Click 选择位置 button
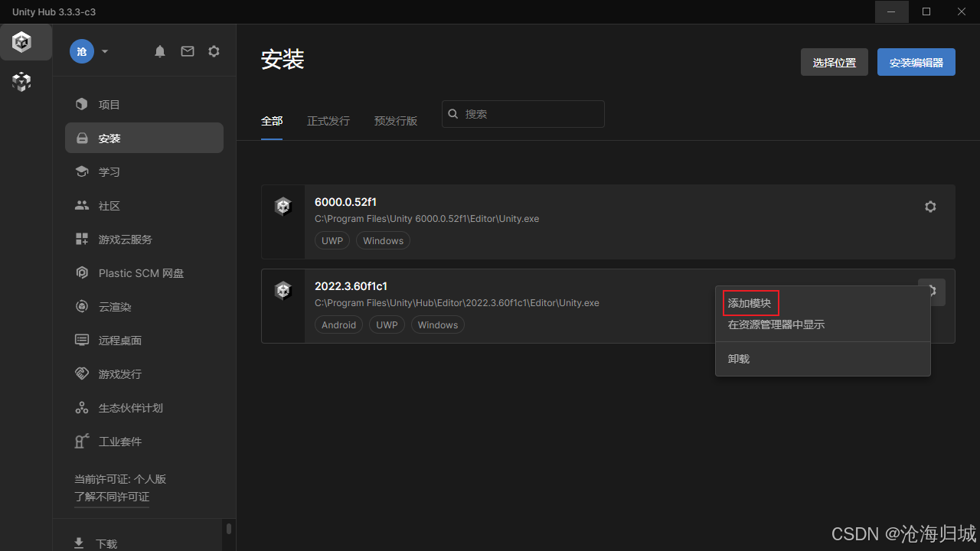Image resolution: width=980 pixels, height=551 pixels. click(x=835, y=62)
